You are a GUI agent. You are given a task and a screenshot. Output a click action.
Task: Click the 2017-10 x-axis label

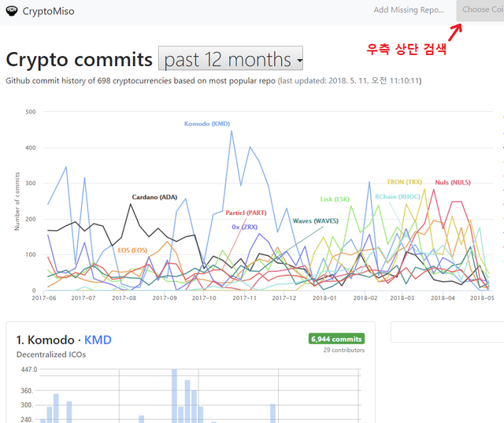coord(204,298)
